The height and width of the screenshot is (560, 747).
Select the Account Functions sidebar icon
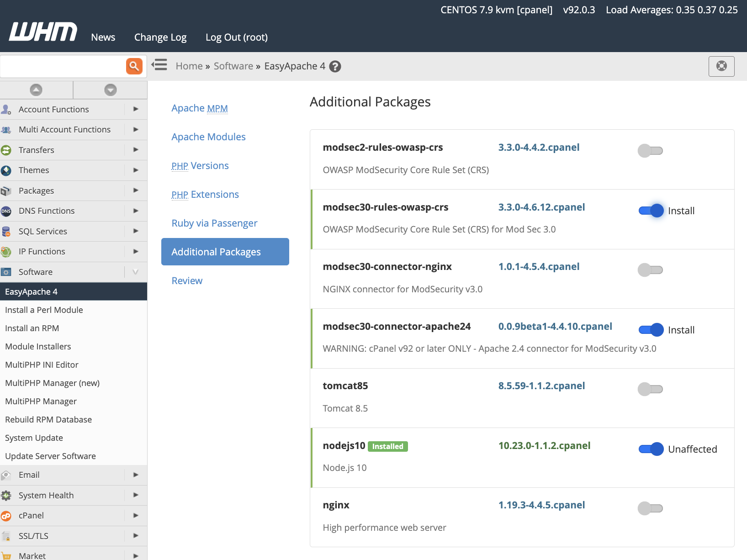[6, 109]
